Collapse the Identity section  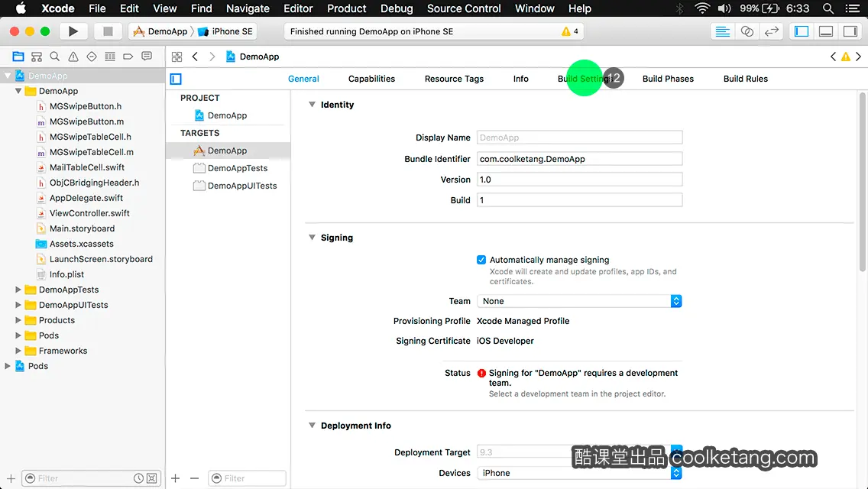point(313,105)
